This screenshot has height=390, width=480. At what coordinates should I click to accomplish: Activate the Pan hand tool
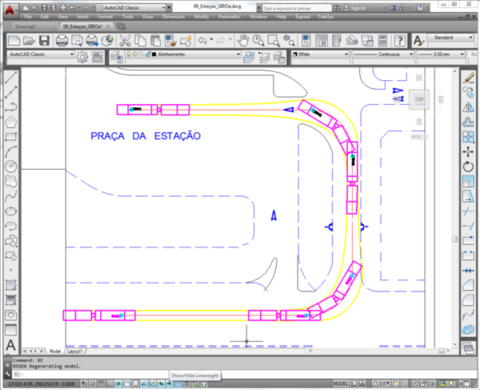point(243,41)
